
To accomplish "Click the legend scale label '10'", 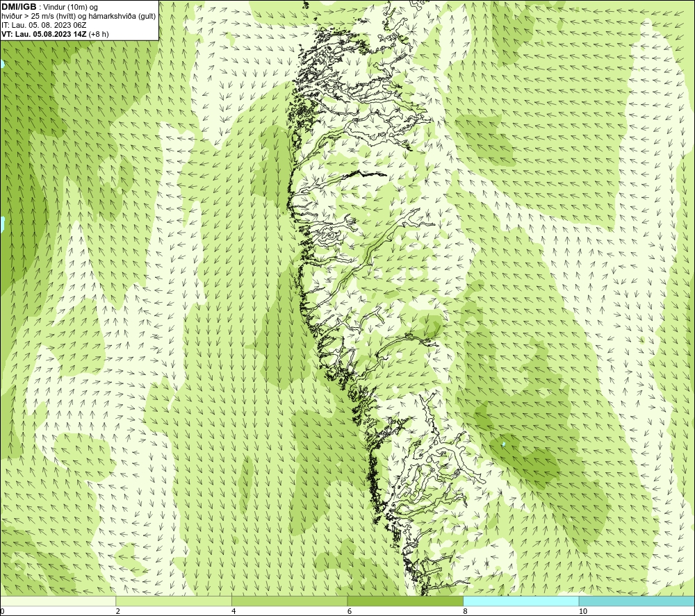I will [583, 612].
